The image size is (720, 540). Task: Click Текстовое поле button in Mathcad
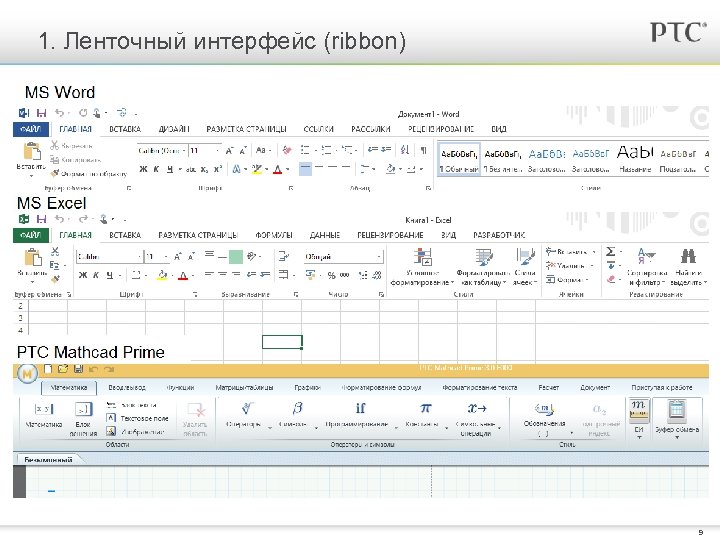[137, 418]
